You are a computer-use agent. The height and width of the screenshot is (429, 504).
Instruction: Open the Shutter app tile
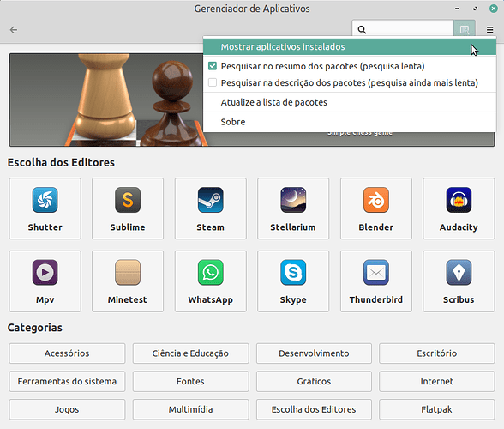tap(45, 208)
